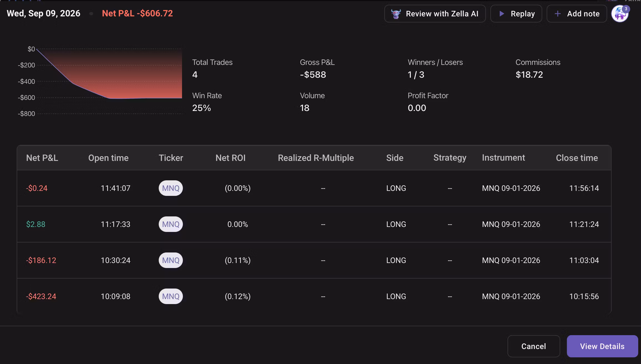The height and width of the screenshot is (364, 641).
Task: Open View Details for this day
Action: tap(602, 346)
